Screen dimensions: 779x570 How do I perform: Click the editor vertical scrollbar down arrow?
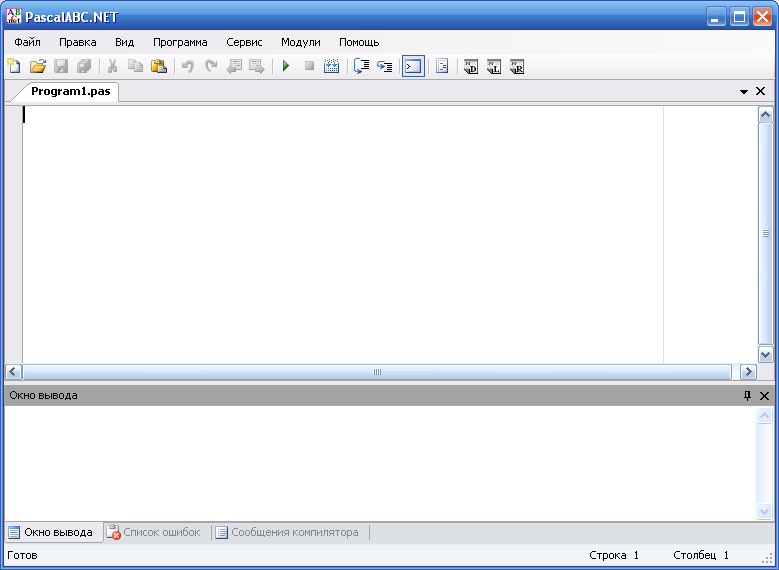[x=765, y=354]
